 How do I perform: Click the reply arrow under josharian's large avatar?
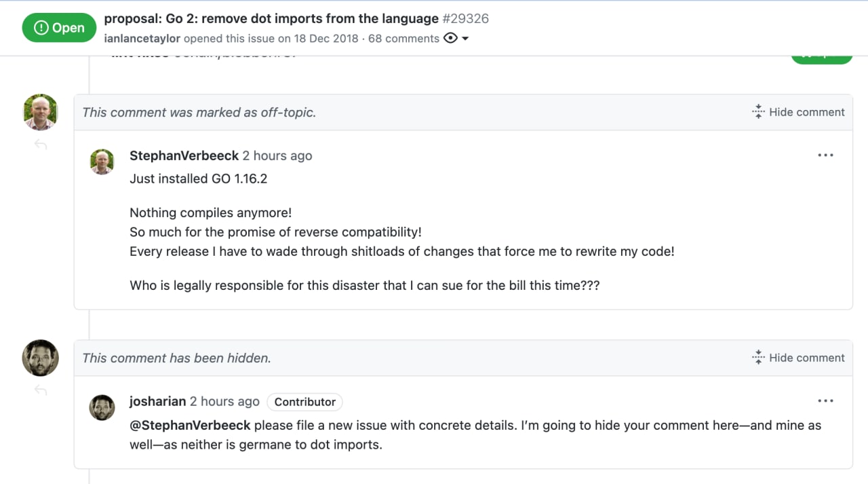(x=41, y=390)
